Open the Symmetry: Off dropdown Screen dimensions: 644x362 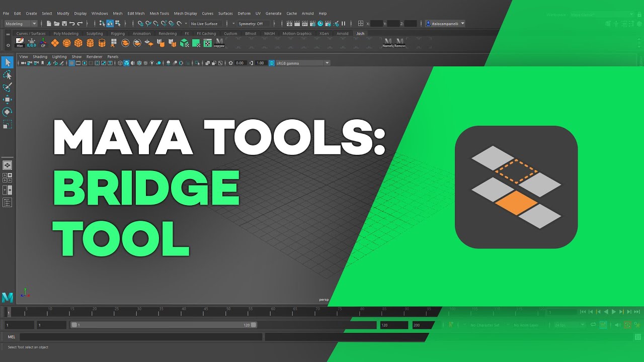coord(254,24)
